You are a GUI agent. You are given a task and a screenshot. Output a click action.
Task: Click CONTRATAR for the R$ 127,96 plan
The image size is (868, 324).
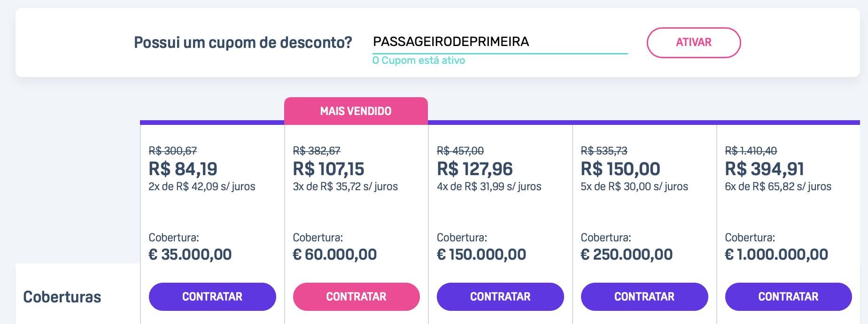[x=500, y=297]
